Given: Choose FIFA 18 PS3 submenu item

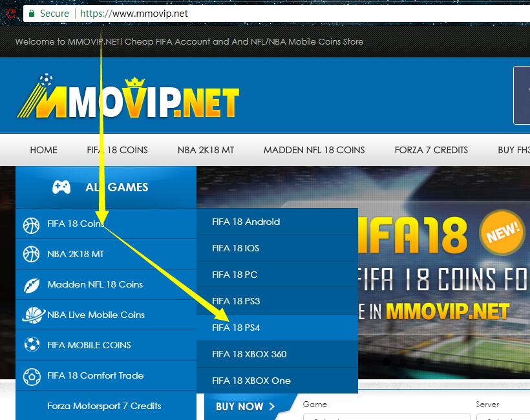Looking at the screenshot, I should (x=277, y=301).
